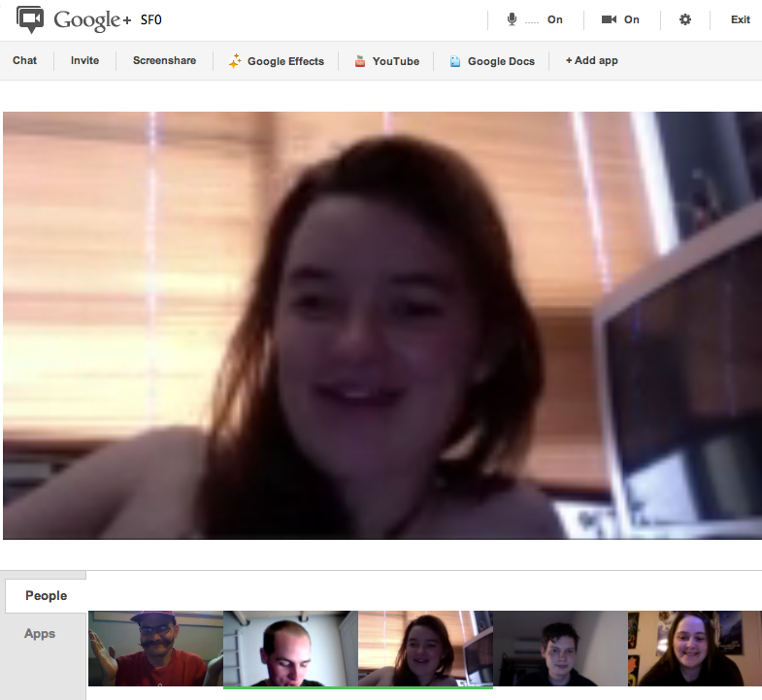Click the main video feed
Viewport: 762px width, 700px height.
coord(382,325)
